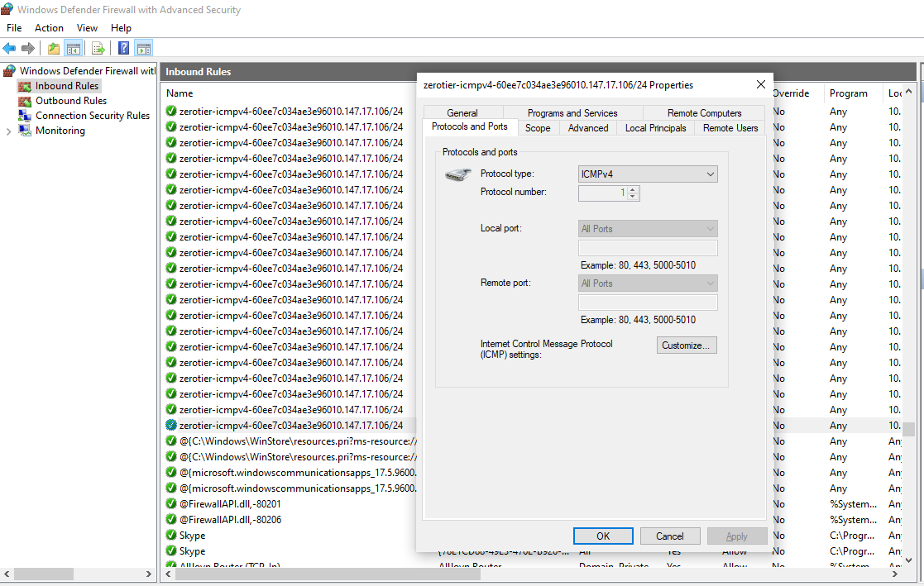Click the Name column header
The height and width of the screenshot is (586, 924).
pyautogui.click(x=180, y=93)
